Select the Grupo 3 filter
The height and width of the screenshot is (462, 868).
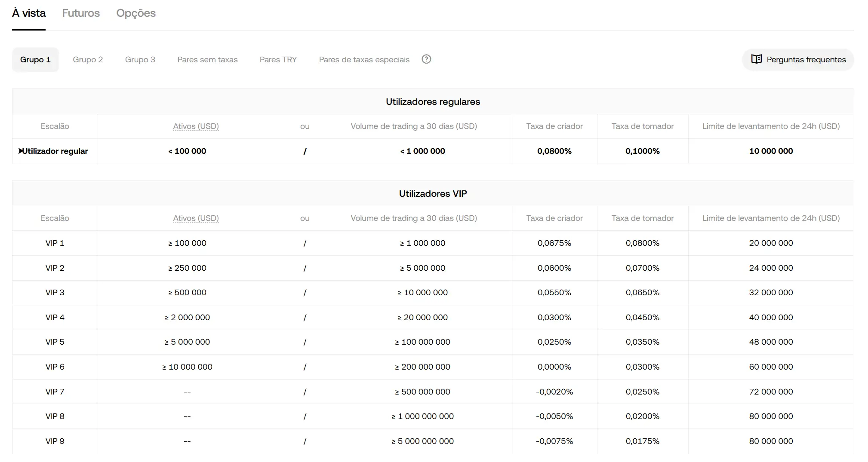click(140, 60)
